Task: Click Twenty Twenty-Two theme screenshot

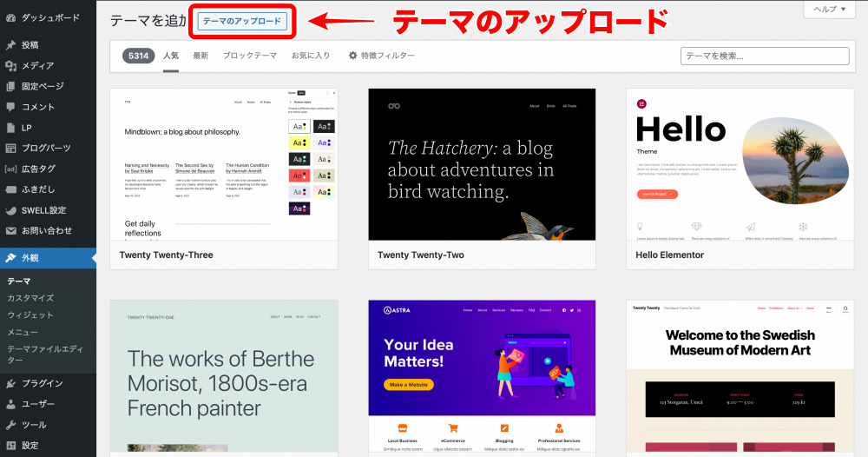Action: [482, 164]
